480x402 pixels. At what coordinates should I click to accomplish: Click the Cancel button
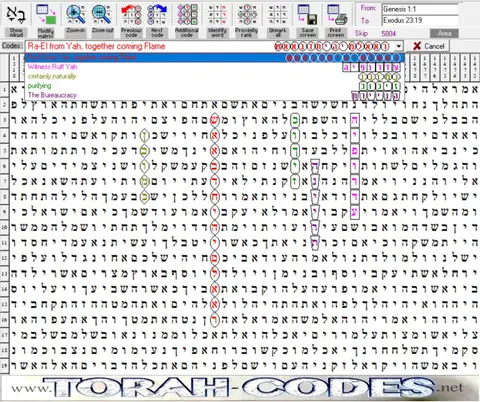(429, 46)
